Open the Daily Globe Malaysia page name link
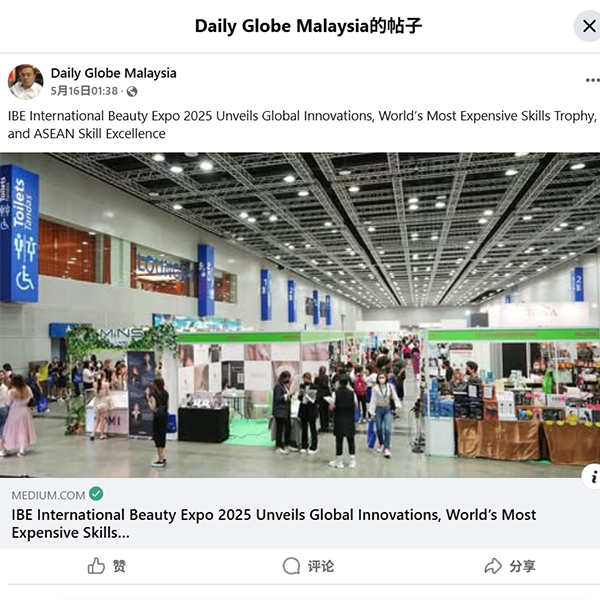Viewport: 600px width, 600px height. pyautogui.click(x=114, y=73)
